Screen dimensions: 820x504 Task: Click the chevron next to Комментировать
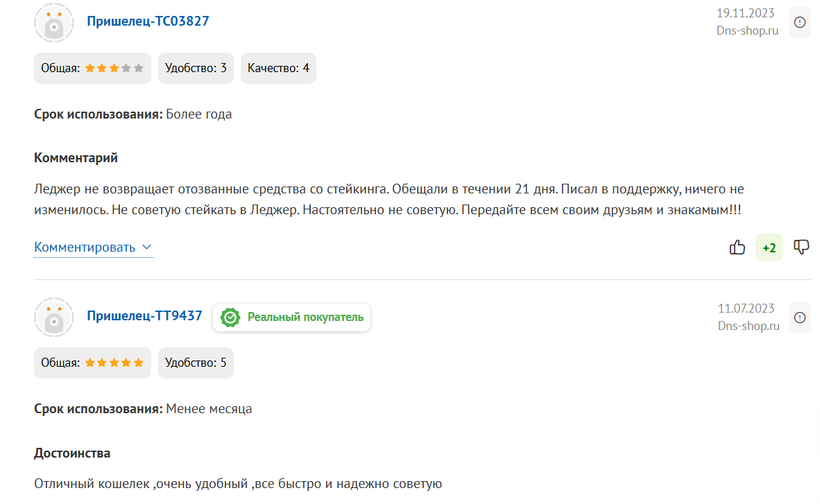click(x=147, y=247)
